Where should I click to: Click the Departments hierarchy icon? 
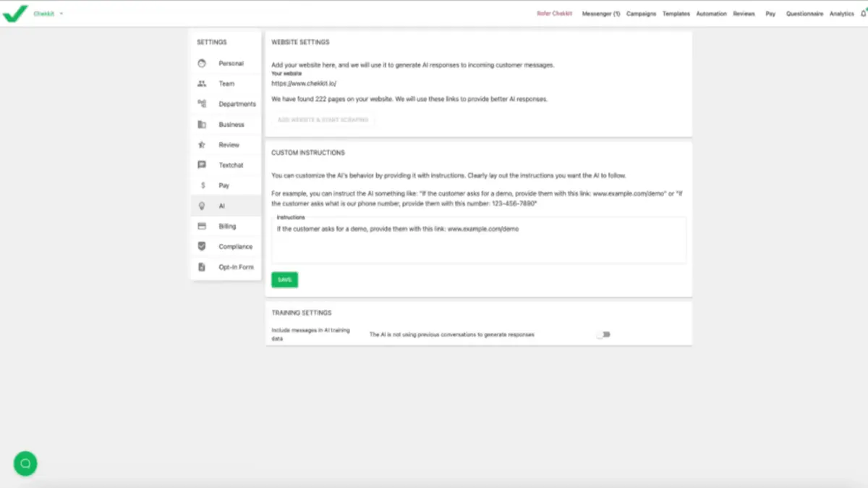click(x=202, y=104)
